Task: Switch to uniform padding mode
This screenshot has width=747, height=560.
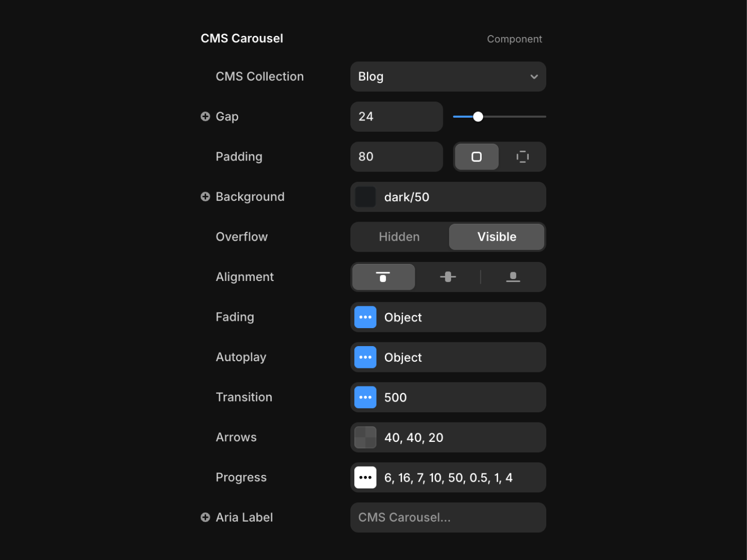Action: pos(476,157)
